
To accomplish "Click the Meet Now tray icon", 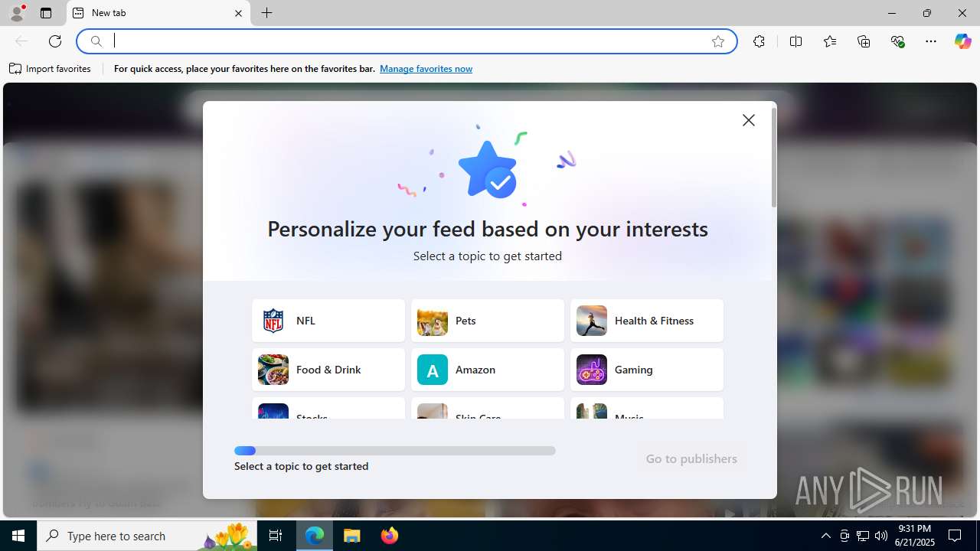I will 844,536.
